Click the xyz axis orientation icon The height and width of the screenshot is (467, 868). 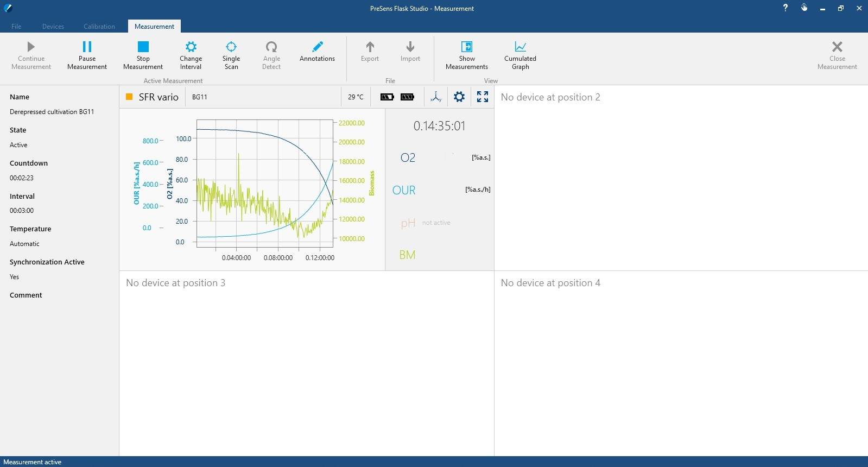point(435,97)
